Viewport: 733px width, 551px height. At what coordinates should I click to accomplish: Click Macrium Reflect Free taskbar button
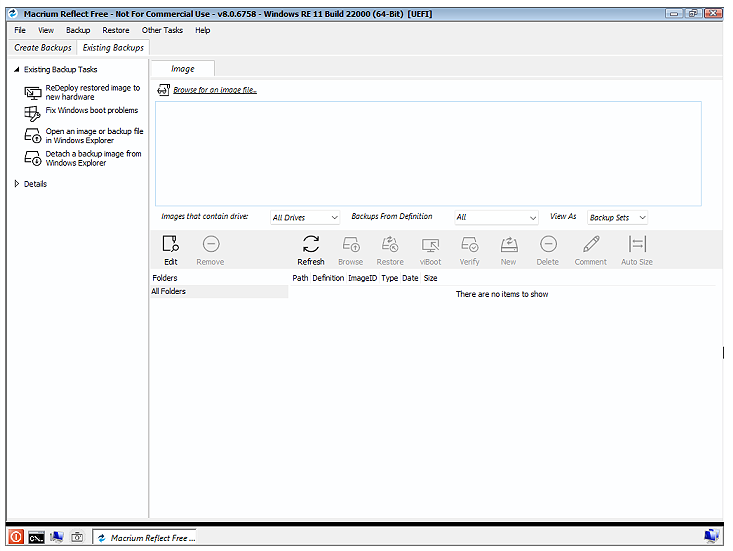point(144,538)
